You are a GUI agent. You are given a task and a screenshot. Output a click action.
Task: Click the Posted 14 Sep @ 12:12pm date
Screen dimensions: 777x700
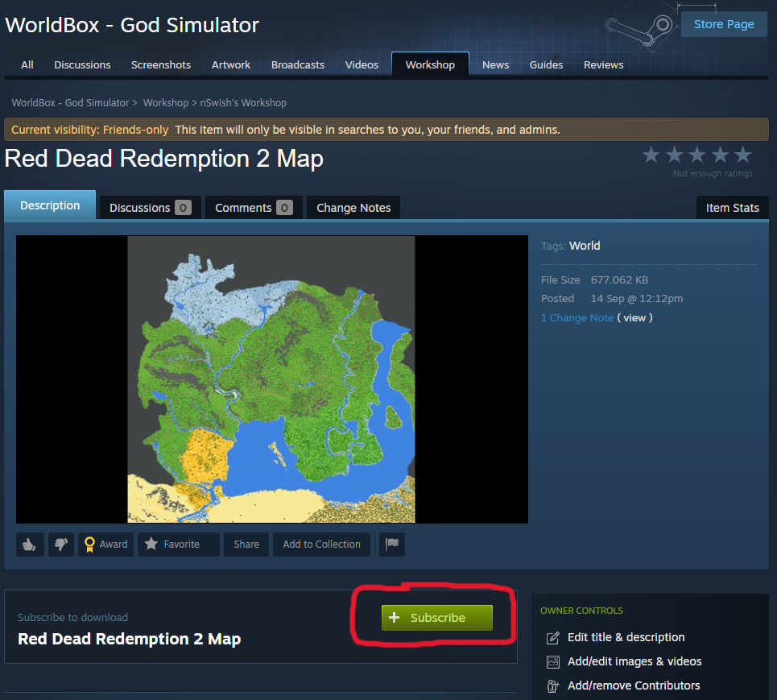click(636, 299)
